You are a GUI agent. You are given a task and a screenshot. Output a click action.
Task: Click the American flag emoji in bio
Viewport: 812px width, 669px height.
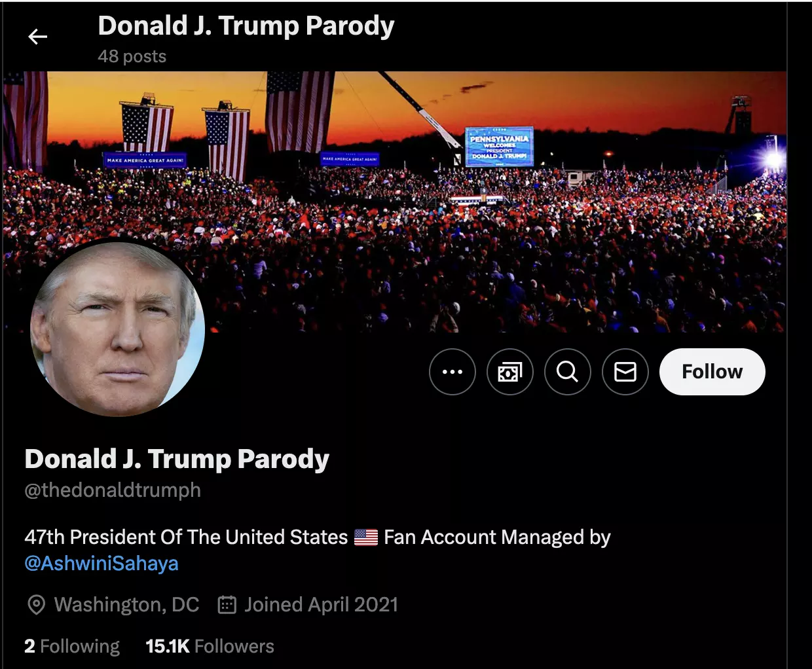[366, 537]
